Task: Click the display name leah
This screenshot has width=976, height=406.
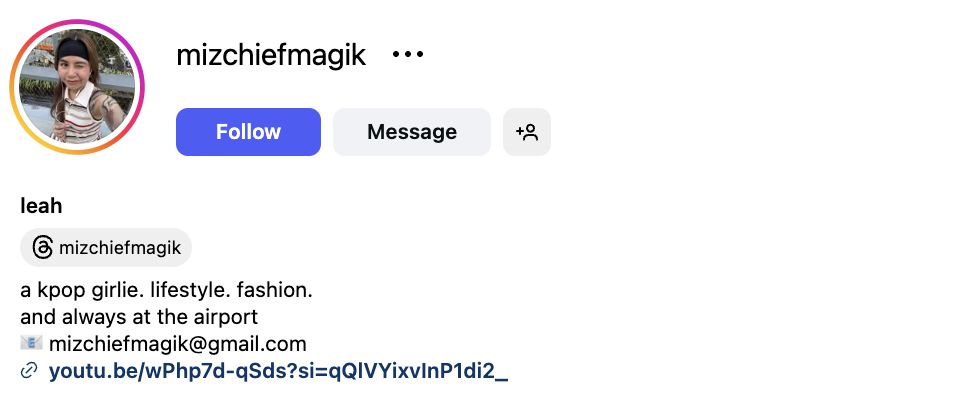Action: click(41, 206)
